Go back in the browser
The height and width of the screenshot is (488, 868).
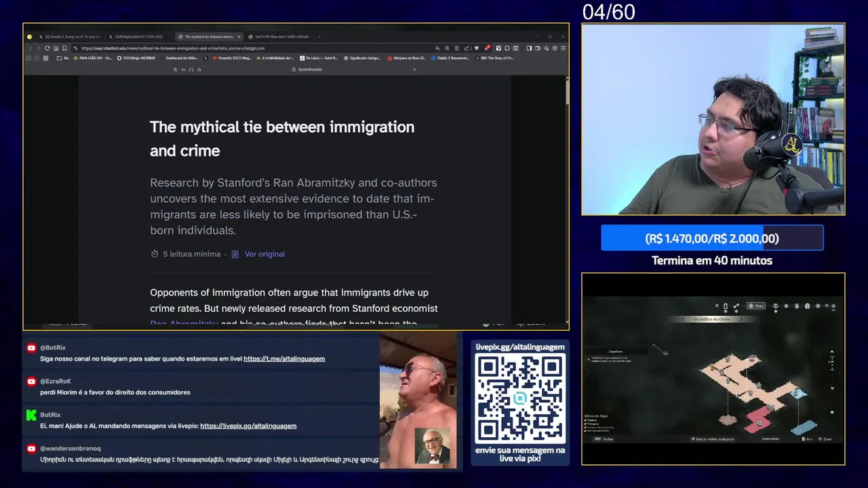pyautogui.click(x=31, y=48)
